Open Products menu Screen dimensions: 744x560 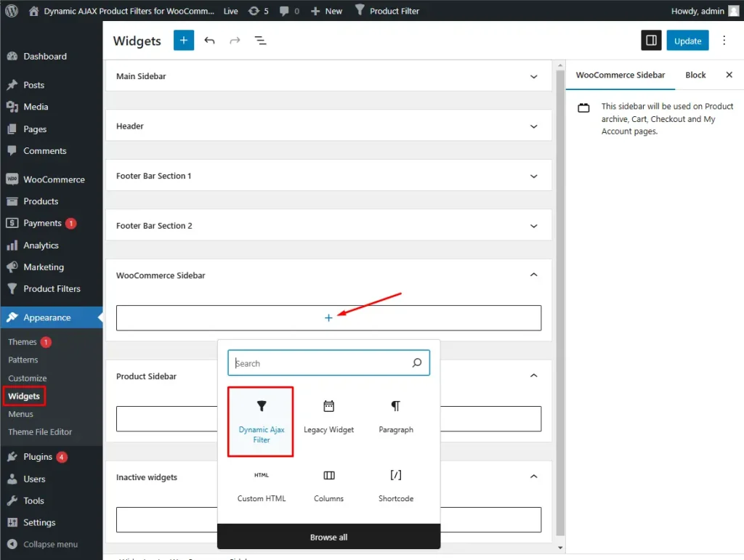click(52, 201)
